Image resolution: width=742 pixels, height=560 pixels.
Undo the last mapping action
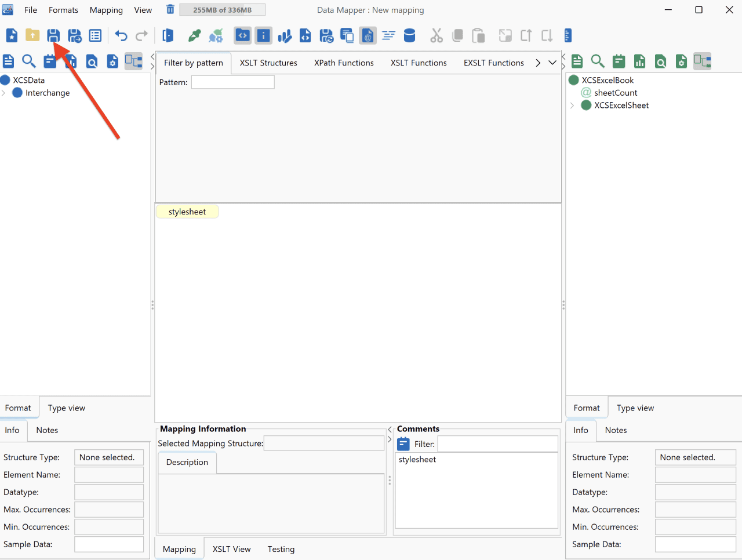(121, 35)
